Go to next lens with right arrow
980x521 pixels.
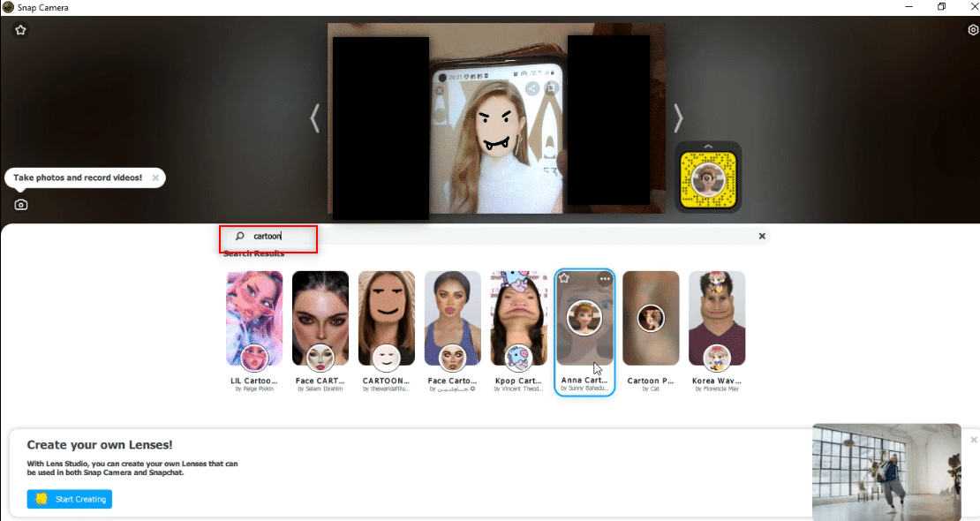(x=678, y=118)
